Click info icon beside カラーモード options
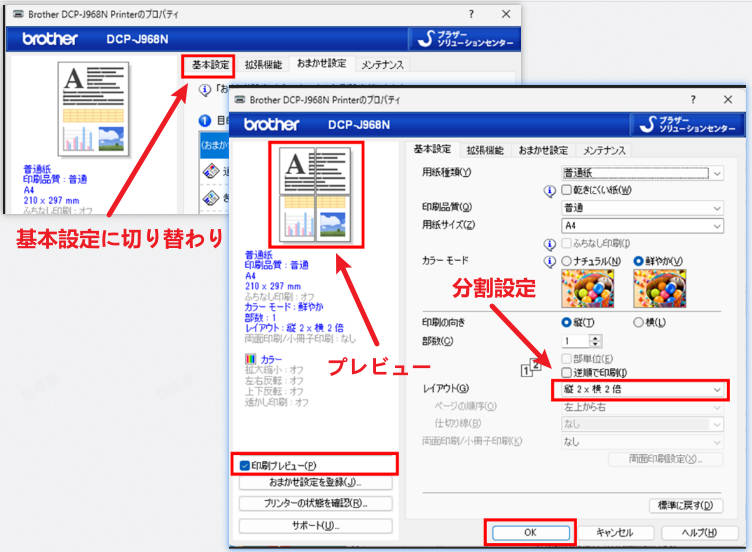 coord(550,262)
